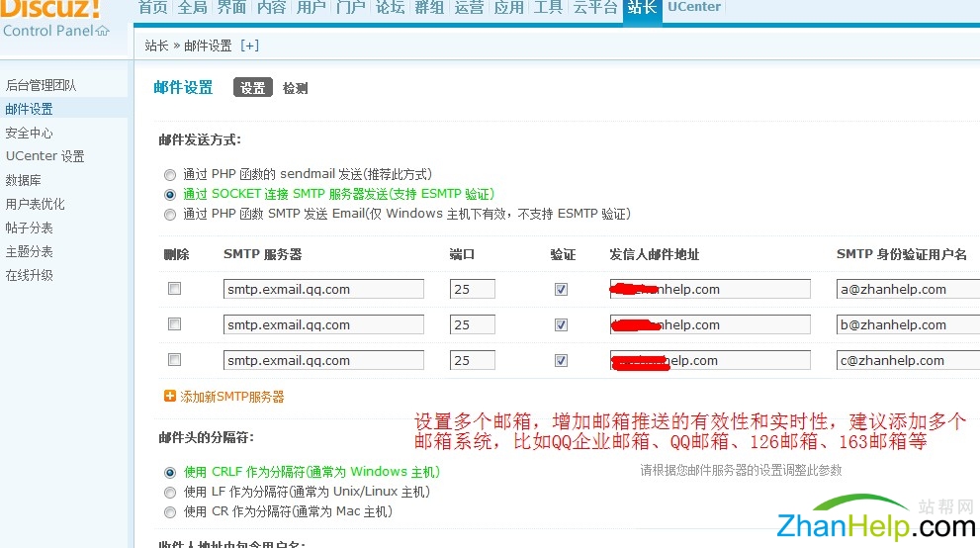Click the home icon beside Control Panel
This screenshot has height=548, width=980.
(103, 30)
